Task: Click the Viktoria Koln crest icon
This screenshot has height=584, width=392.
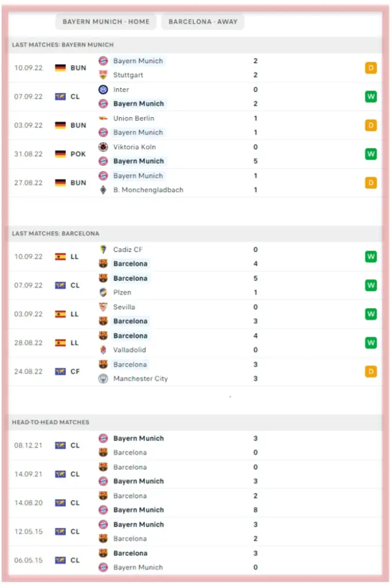Action: (103, 147)
